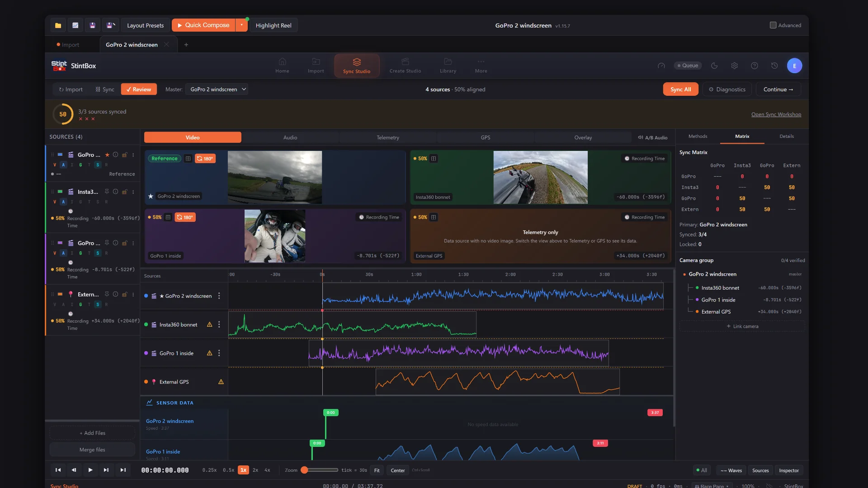
Task: Toggle audio A flag on Insta3 source
Action: coord(63,202)
